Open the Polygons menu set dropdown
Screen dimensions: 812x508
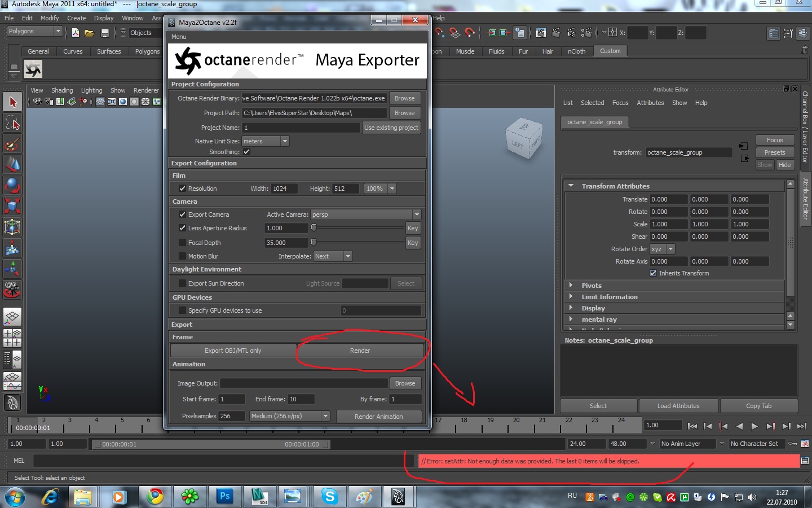point(34,32)
